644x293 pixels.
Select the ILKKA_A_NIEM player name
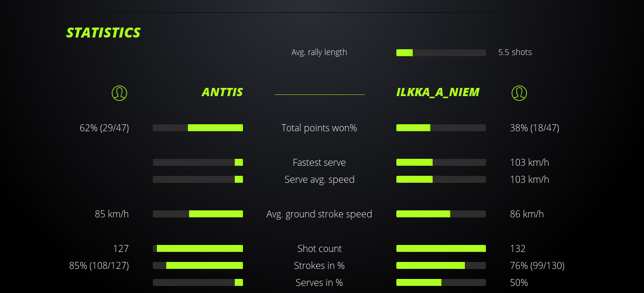[x=438, y=92]
